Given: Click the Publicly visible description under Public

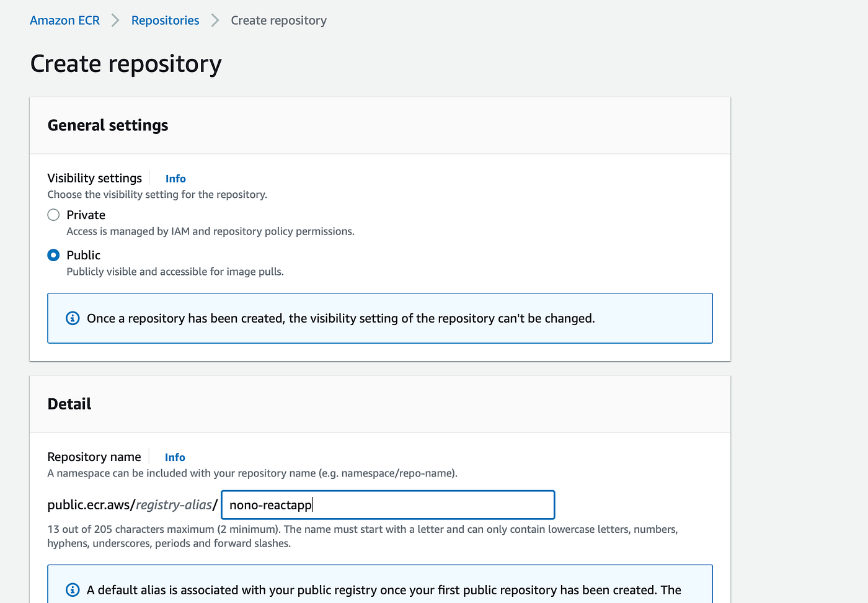Looking at the screenshot, I should click(x=175, y=272).
